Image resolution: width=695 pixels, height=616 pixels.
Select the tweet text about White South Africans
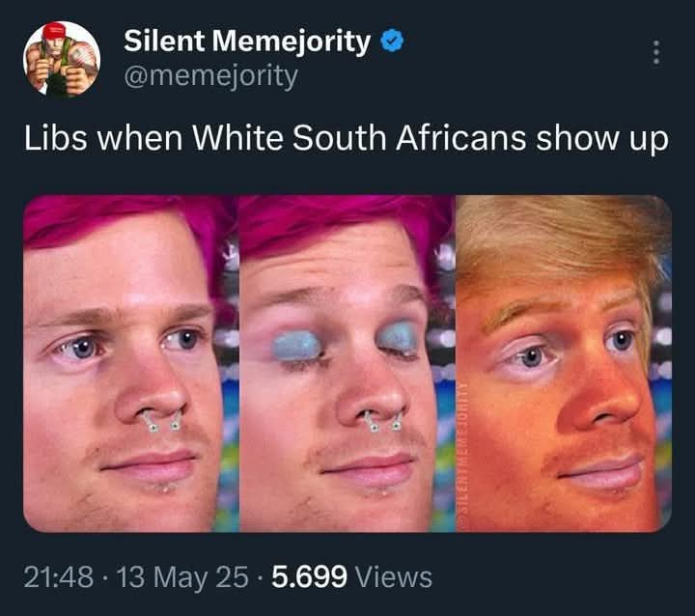pos(347,138)
